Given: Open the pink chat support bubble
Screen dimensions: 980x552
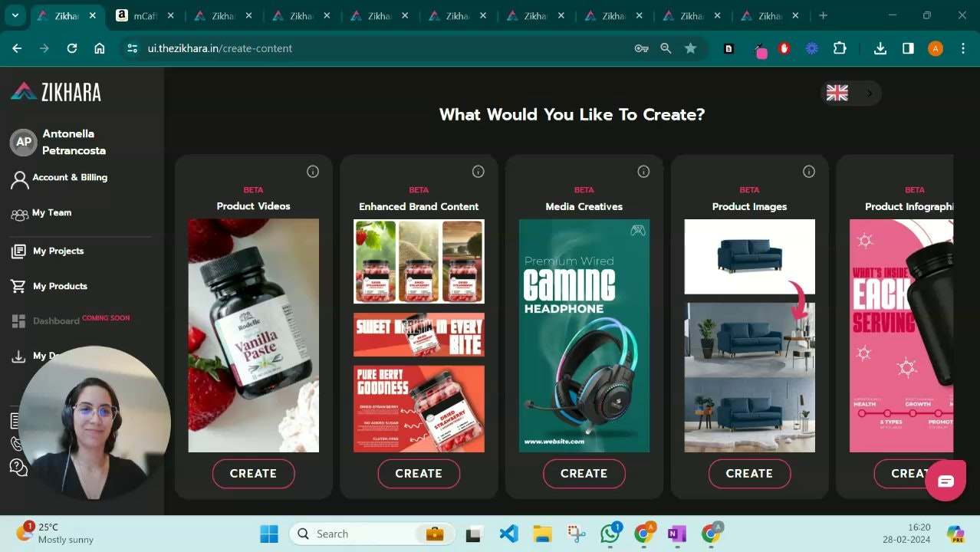Looking at the screenshot, I should click(x=945, y=481).
